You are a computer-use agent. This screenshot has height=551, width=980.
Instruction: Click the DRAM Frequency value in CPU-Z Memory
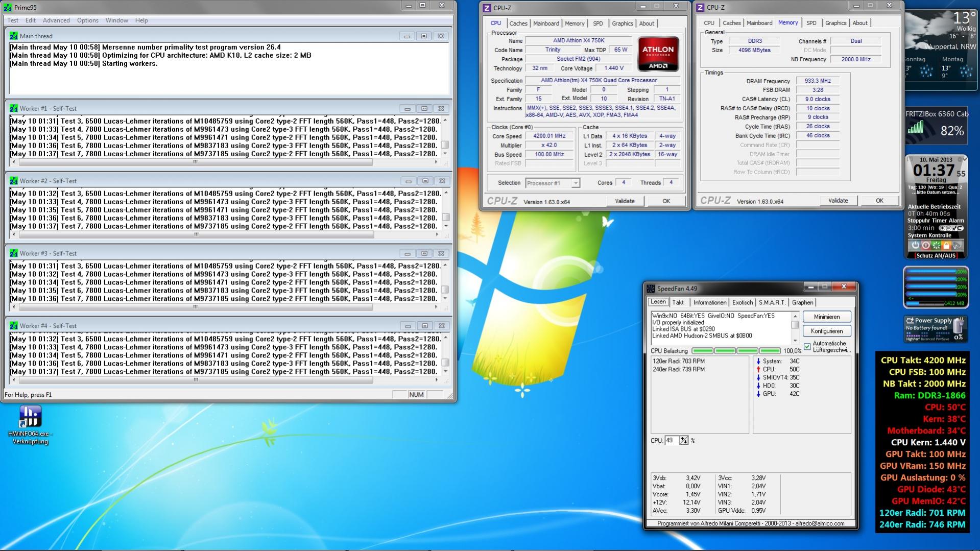click(x=818, y=81)
